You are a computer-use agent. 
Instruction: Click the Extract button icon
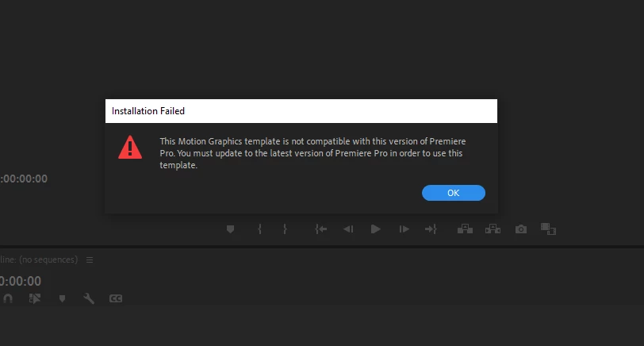493,229
